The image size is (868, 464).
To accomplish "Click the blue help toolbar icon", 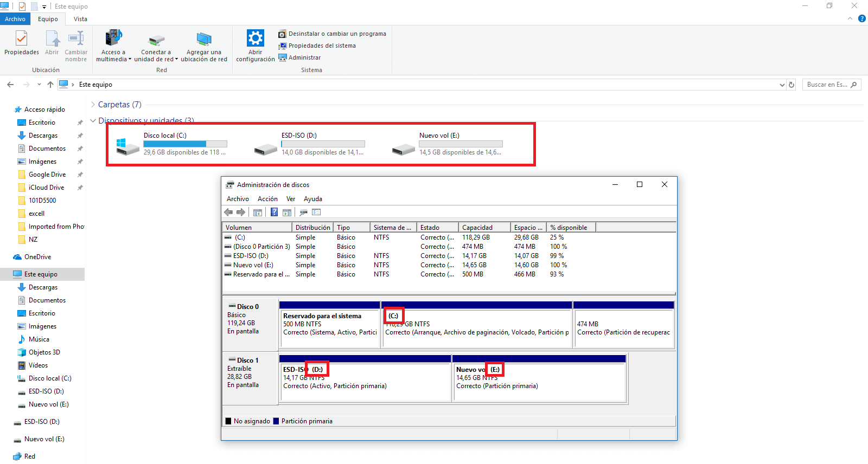I will point(275,212).
